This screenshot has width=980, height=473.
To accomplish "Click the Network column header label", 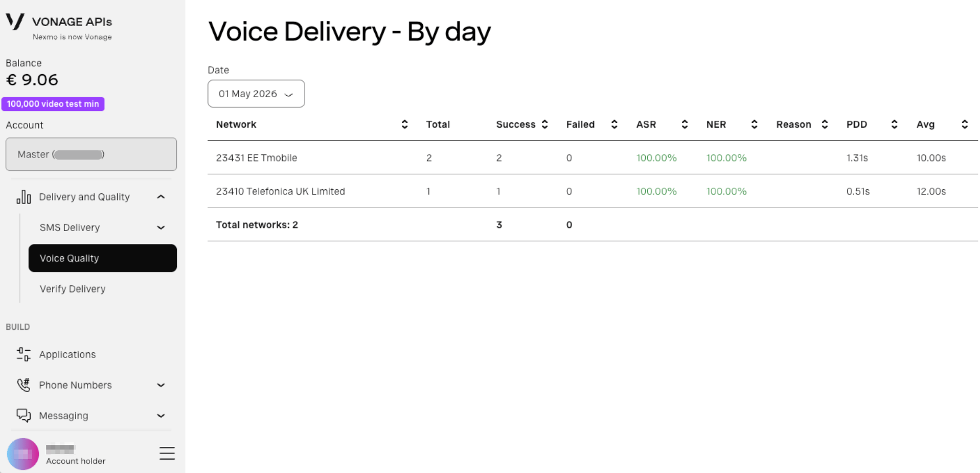I will pos(236,124).
